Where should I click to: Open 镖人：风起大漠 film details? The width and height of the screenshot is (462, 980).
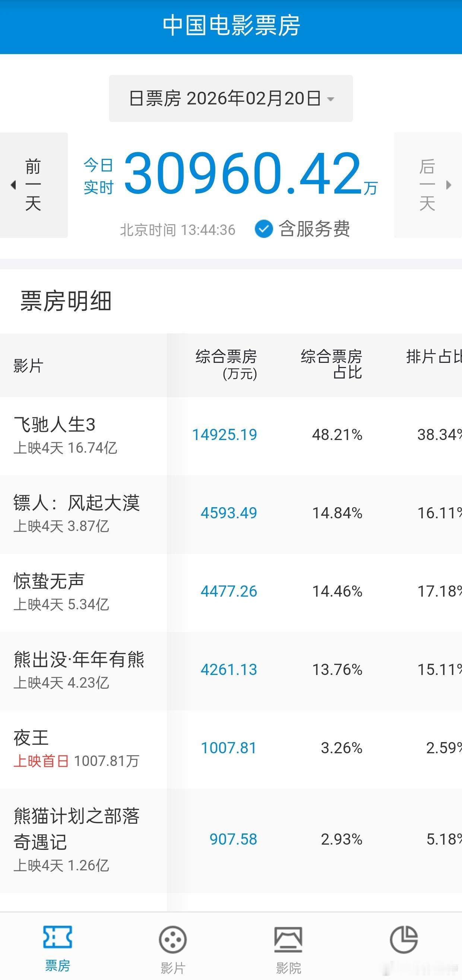pyautogui.click(x=77, y=503)
